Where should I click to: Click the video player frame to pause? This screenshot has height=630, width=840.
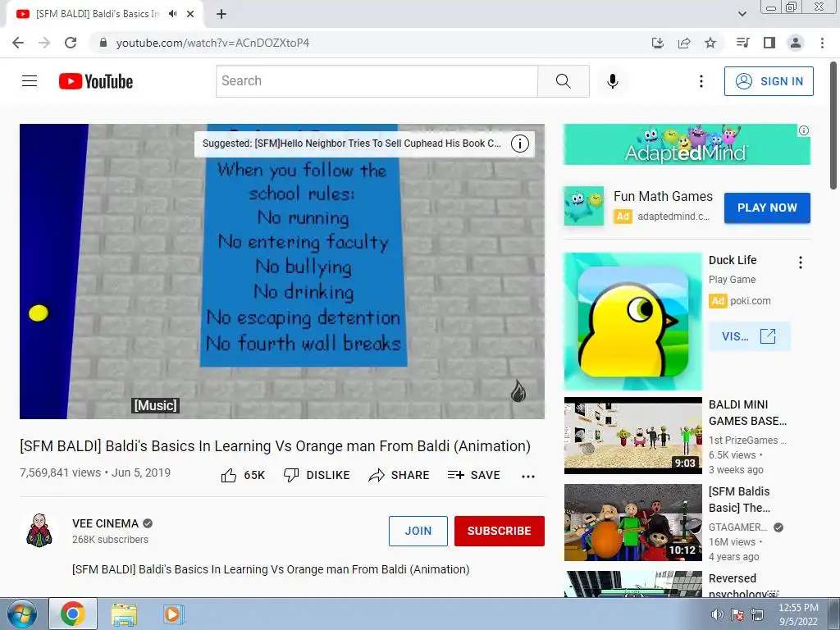[282, 272]
